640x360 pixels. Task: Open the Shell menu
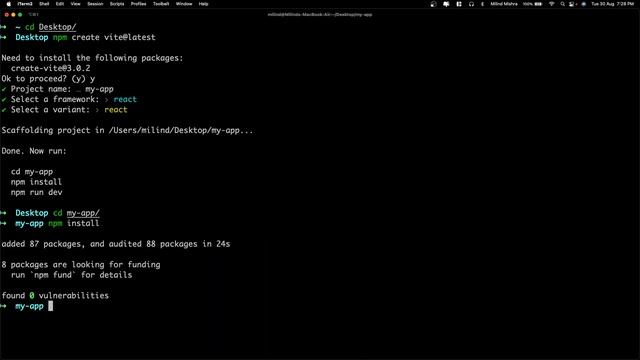pyautogui.click(x=44, y=4)
